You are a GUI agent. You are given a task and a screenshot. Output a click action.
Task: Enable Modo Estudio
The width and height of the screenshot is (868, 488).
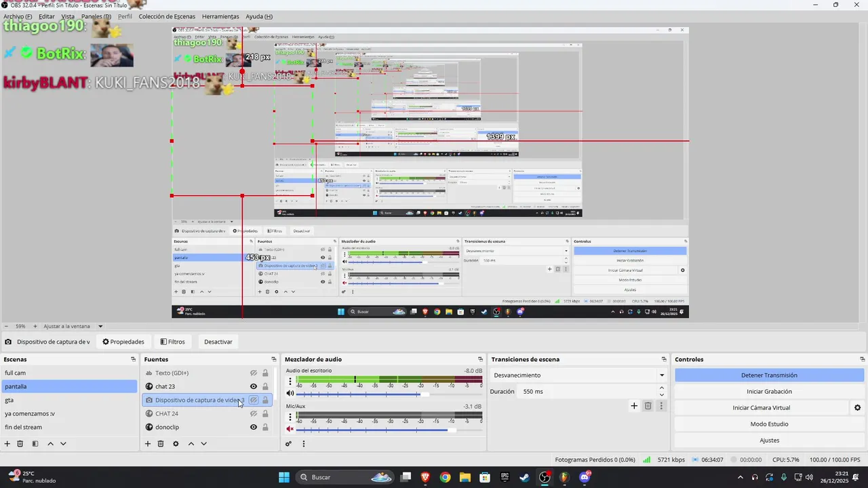pyautogui.click(x=769, y=424)
